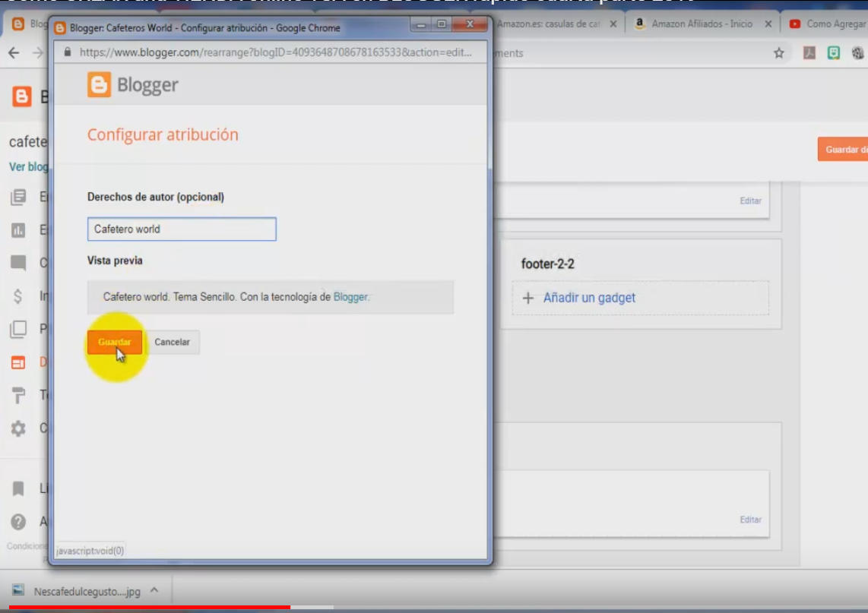Click the lock icon in popup address bar
The height and width of the screenshot is (613, 868).
(68, 52)
